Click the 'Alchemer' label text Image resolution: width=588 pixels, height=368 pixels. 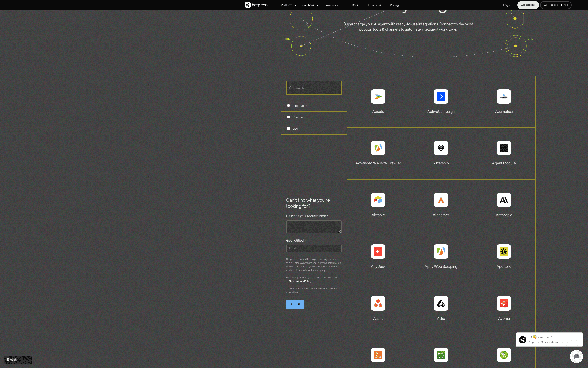coord(441,215)
